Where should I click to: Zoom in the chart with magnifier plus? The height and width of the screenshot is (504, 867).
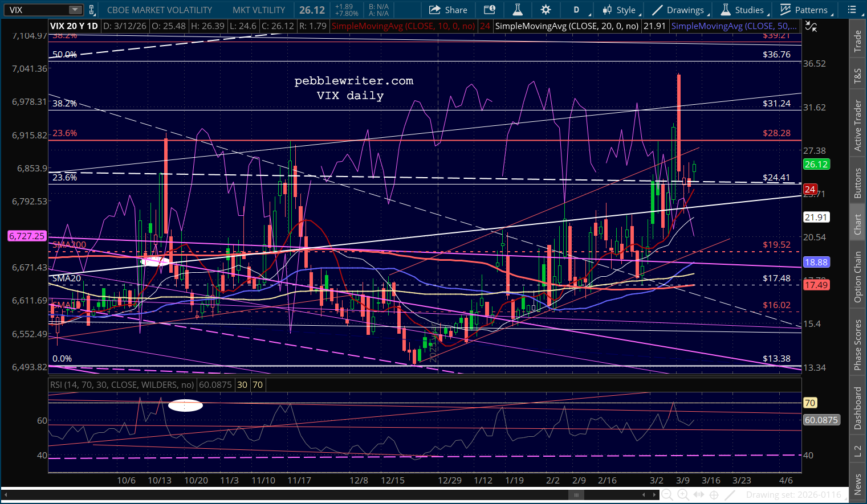(682, 495)
